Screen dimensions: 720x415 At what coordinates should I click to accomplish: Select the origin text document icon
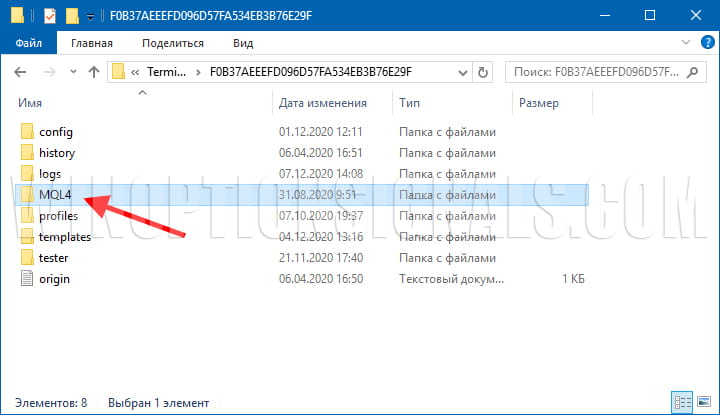coord(27,279)
